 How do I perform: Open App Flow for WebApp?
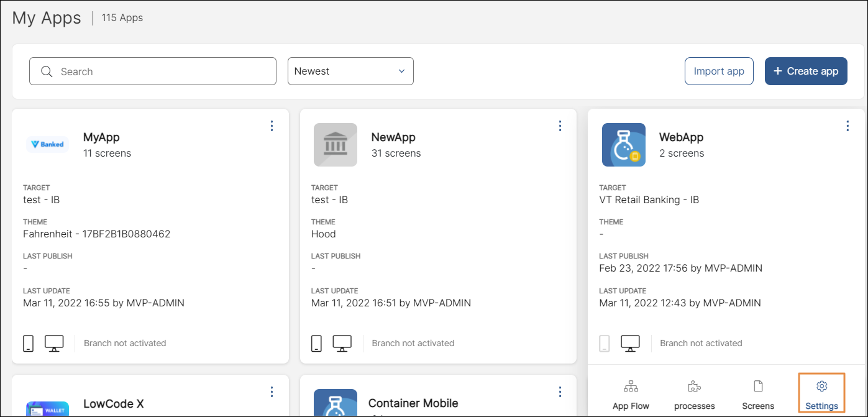(x=631, y=395)
